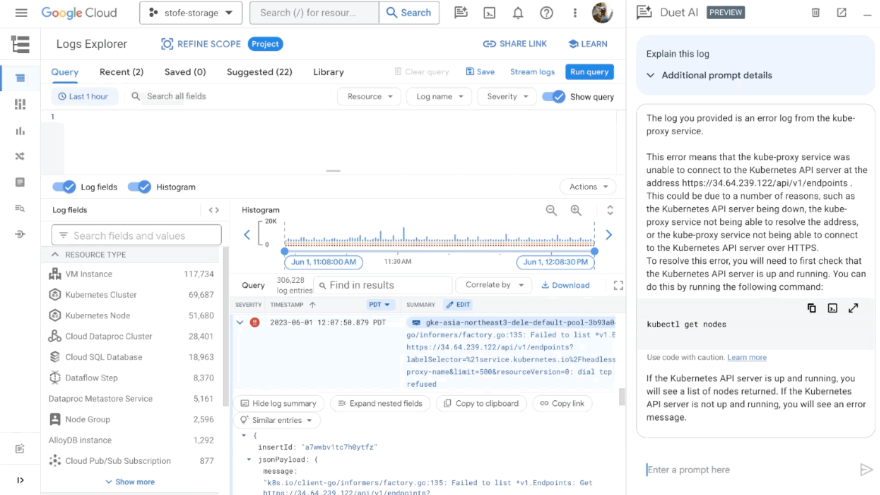The image size is (880, 495).
Task: Toggle the Log fields switch
Action: pos(64,187)
